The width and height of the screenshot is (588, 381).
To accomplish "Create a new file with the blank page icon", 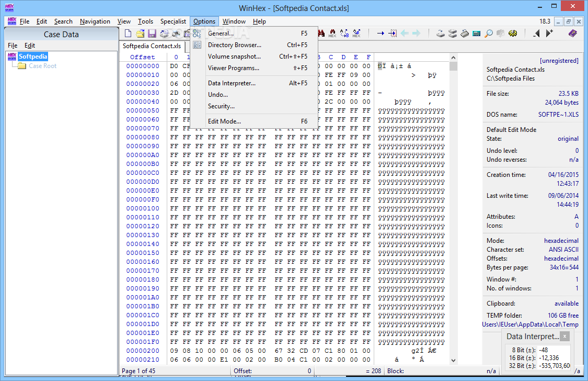I will click(x=128, y=33).
